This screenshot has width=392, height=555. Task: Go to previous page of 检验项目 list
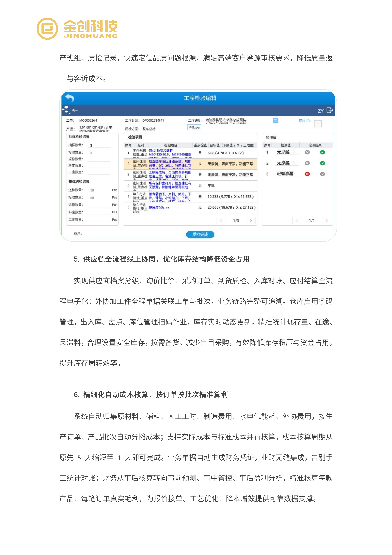tap(220, 220)
